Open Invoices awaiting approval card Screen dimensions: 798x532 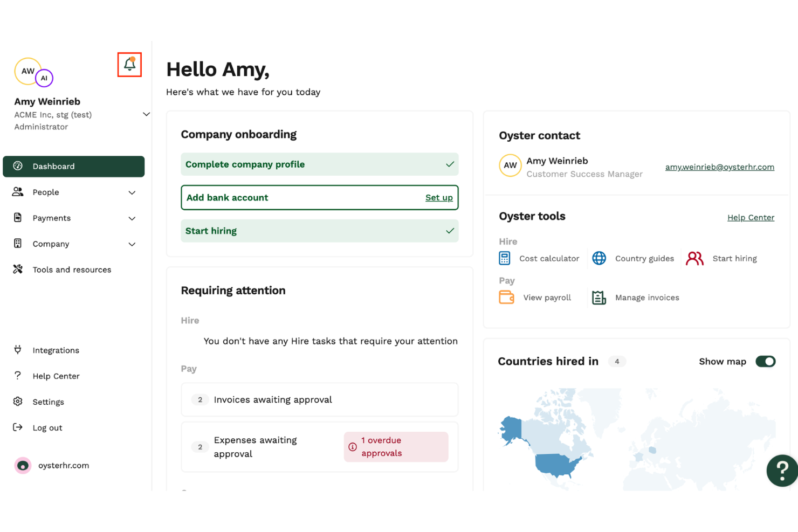click(319, 400)
